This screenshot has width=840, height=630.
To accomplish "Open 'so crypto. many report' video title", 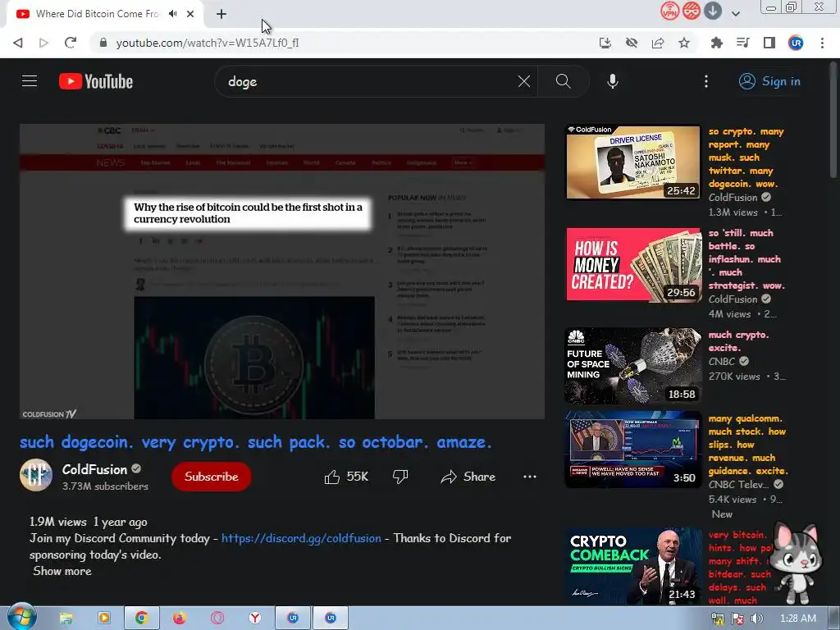I will point(746,157).
